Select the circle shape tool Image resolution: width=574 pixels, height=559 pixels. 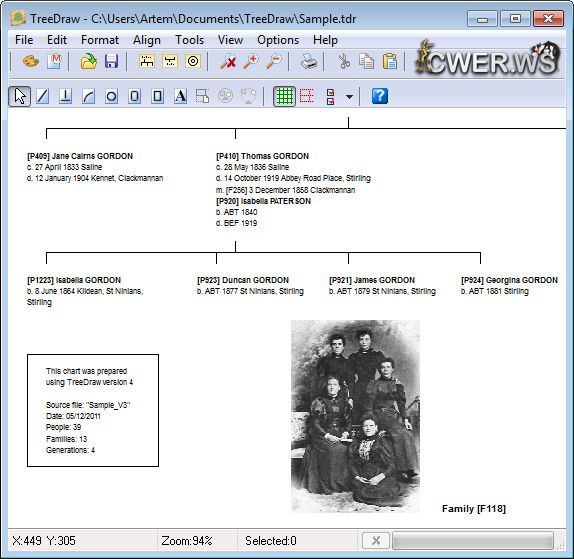click(111, 96)
